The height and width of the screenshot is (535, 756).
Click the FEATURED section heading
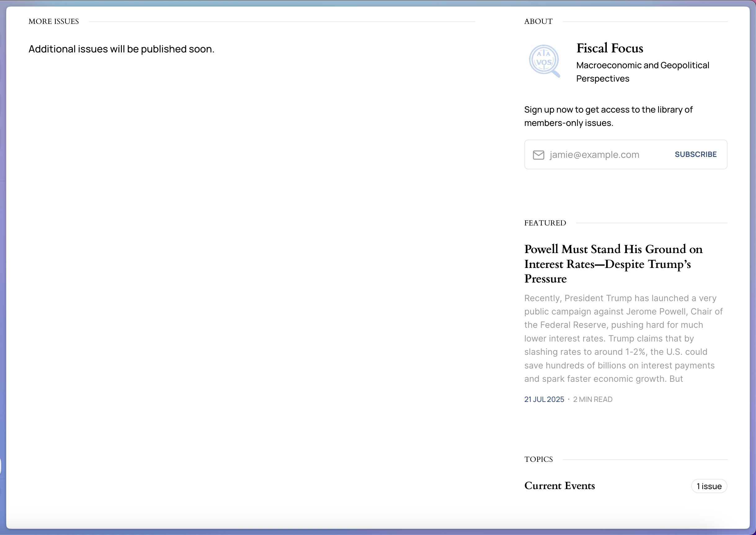tap(545, 223)
